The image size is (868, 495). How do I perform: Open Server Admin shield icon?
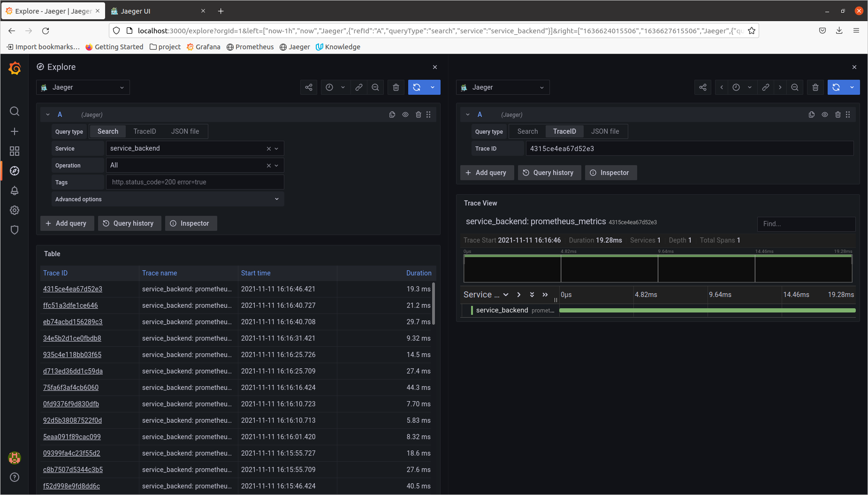click(x=15, y=230)
